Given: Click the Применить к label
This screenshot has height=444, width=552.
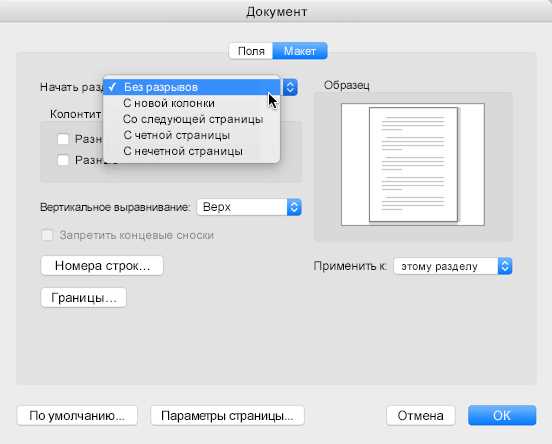Looking at the screenshot, I should tap(350, 266).
